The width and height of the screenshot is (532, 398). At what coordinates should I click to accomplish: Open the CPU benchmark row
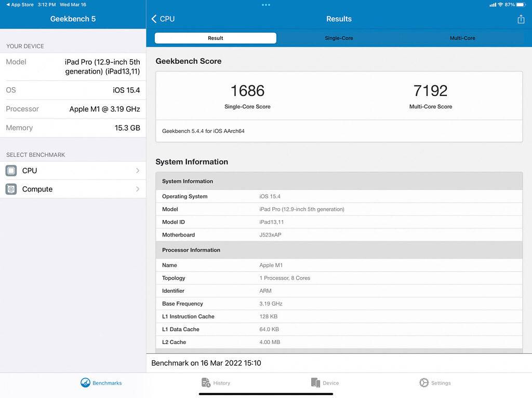(x=73, y=171)
